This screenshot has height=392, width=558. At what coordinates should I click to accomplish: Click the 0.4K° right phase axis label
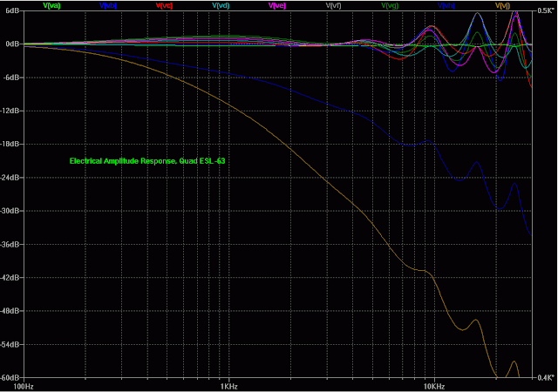(x=546, y=378)
